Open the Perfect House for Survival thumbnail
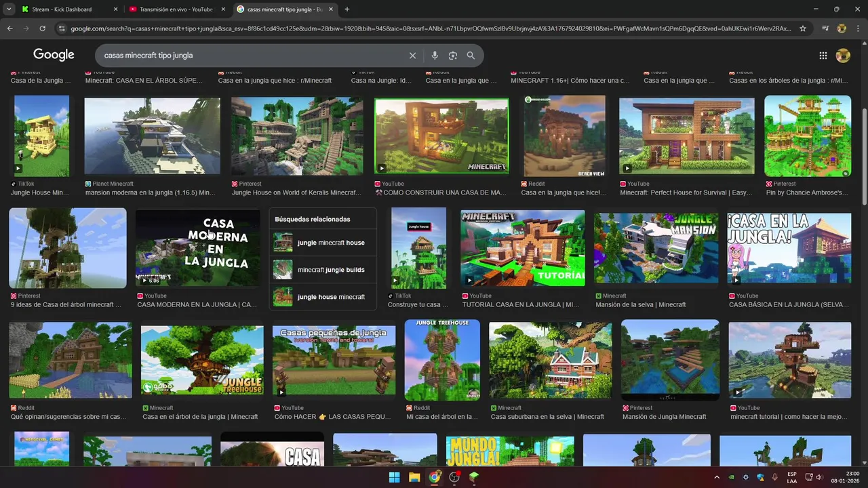Viewport: 868px width, 488px height. point(686,136)
